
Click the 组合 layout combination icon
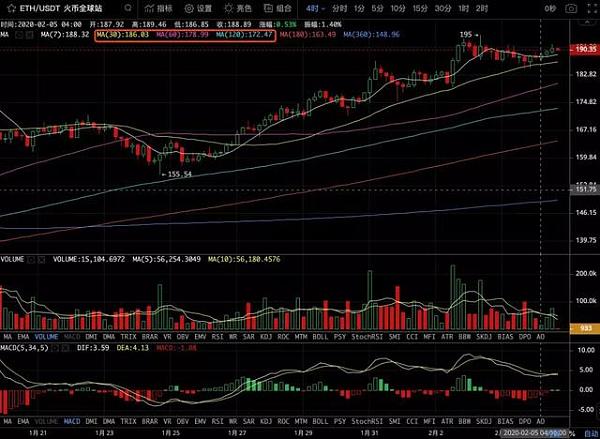coord(282,8)
